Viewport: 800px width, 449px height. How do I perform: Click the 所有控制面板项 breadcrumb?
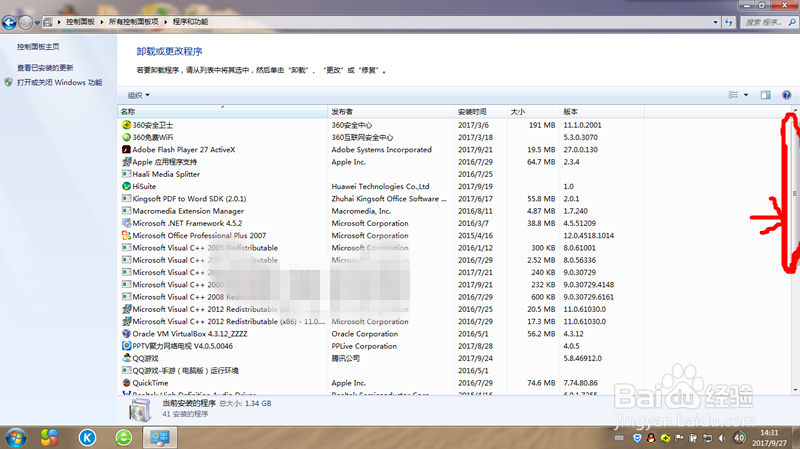point(134,22)
